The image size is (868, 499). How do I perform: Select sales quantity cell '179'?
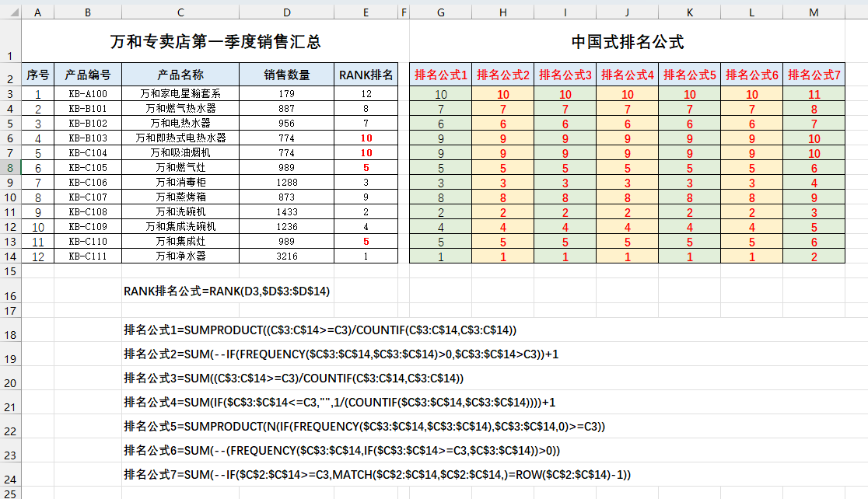click(x=287, y=93)
